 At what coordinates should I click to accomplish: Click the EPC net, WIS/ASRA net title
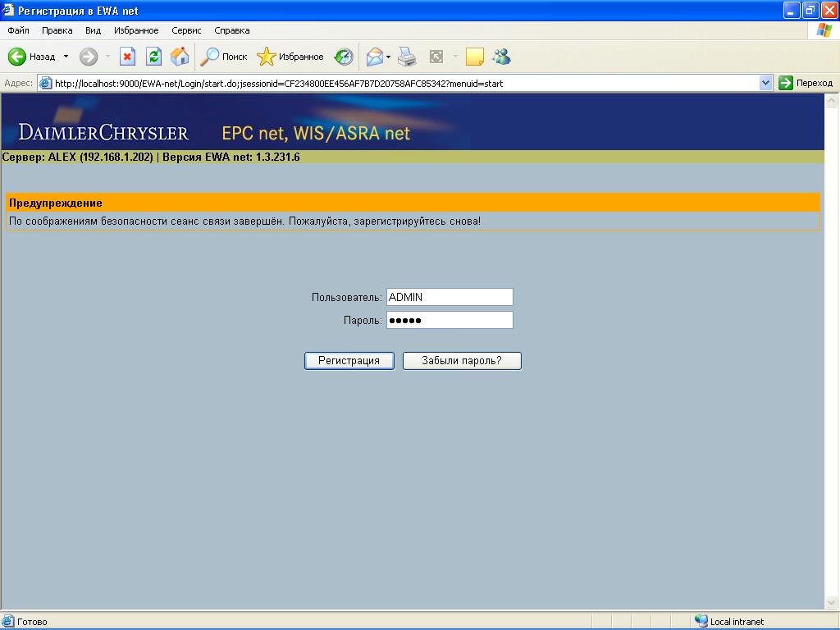[316, 132]
